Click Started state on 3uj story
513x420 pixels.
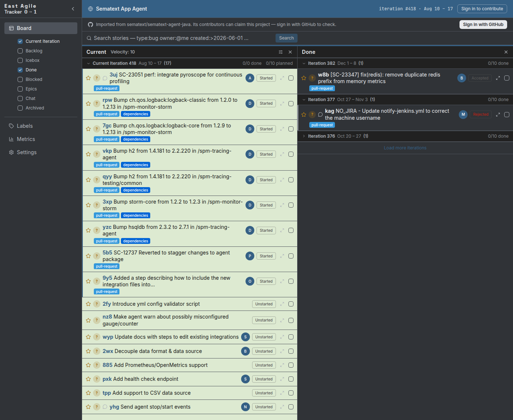pos(266,78)
